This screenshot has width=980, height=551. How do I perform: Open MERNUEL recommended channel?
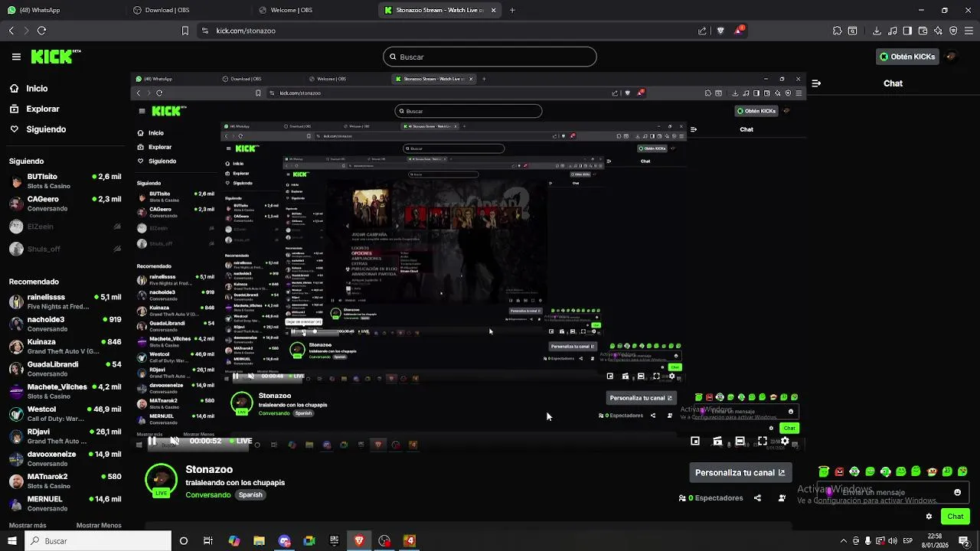click(x=65, y=503)
